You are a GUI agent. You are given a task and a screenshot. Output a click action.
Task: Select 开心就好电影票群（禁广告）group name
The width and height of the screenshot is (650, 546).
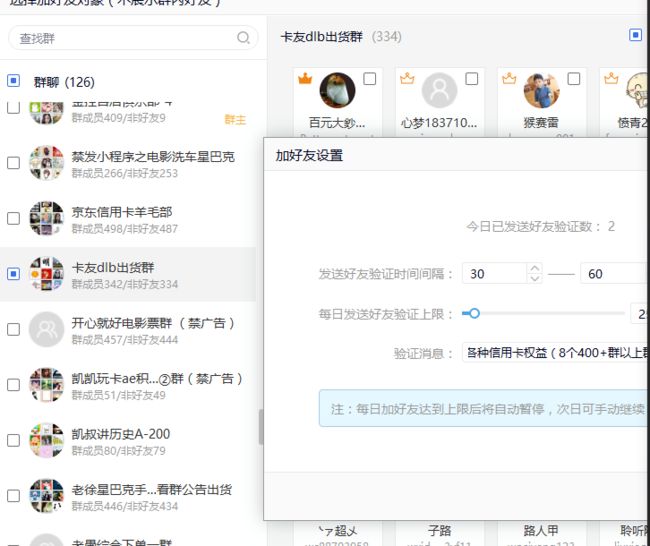[153, 323]
